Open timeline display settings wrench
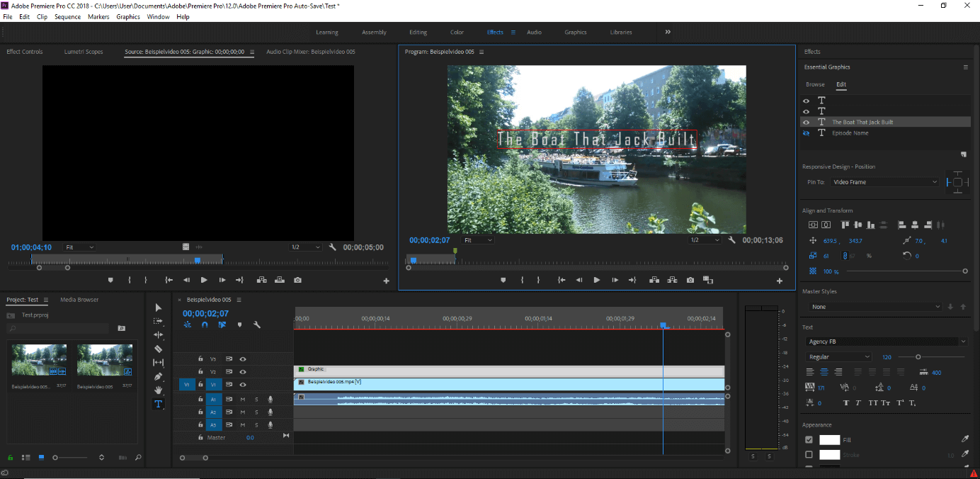 (x=257, y=325)
